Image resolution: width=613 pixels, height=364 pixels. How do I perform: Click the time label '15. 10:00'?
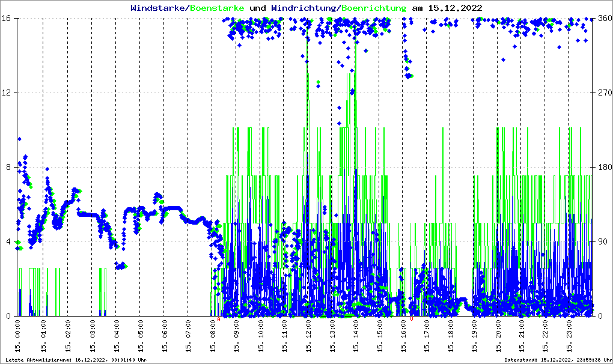(260, 336)
